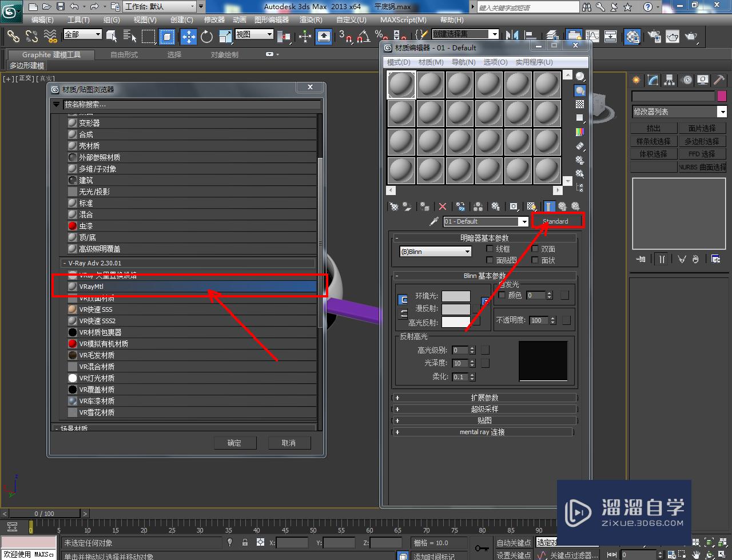Image resolution: width=732 pixels, height=560 pixels.
Task: Open the 编辑(E) main menu
Action: click(x=42, y=20)
